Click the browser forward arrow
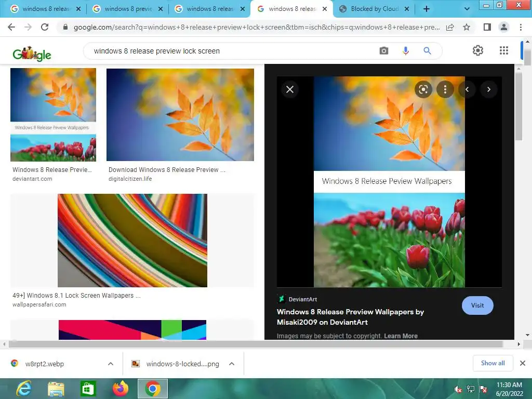Screen dimensions: 532x399 [28, 27]
